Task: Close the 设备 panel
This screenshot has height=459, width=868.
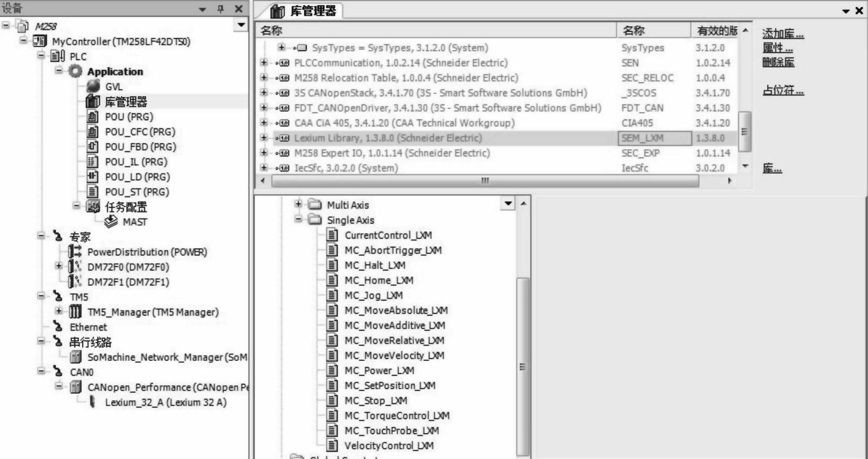Action: (239, 9)
